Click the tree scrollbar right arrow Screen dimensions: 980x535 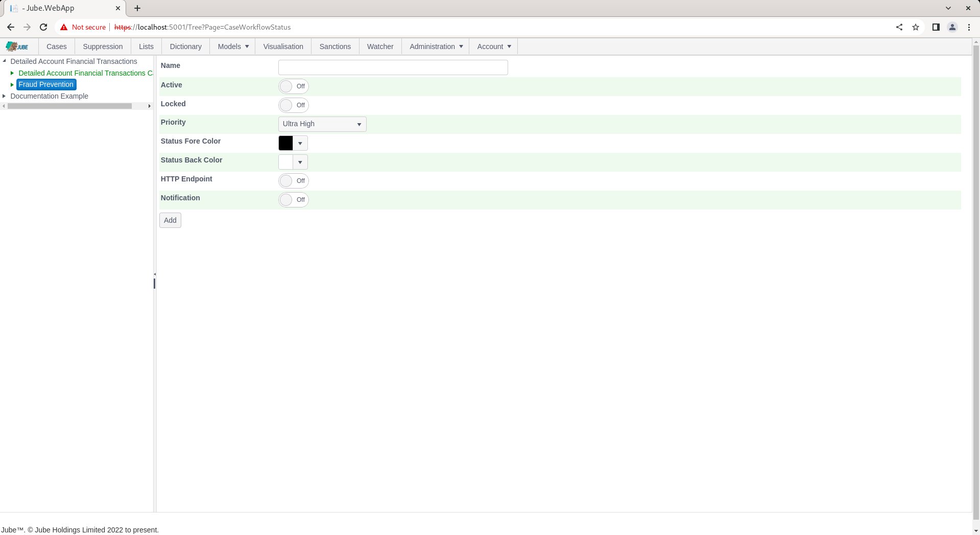coord(150,106)
